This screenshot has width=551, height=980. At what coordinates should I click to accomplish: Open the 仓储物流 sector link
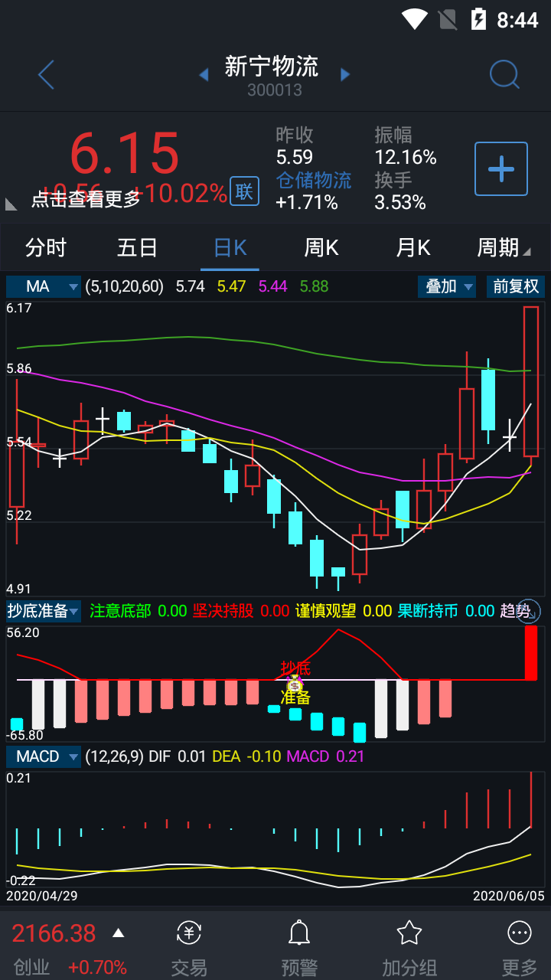[x=314, y=180]
